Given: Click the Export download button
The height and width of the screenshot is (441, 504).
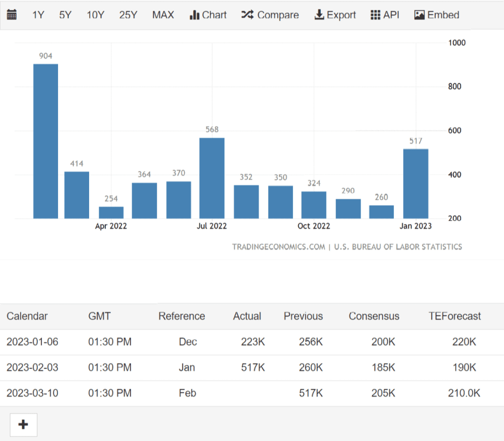Looking at the screenshot, I should [335, 15].
